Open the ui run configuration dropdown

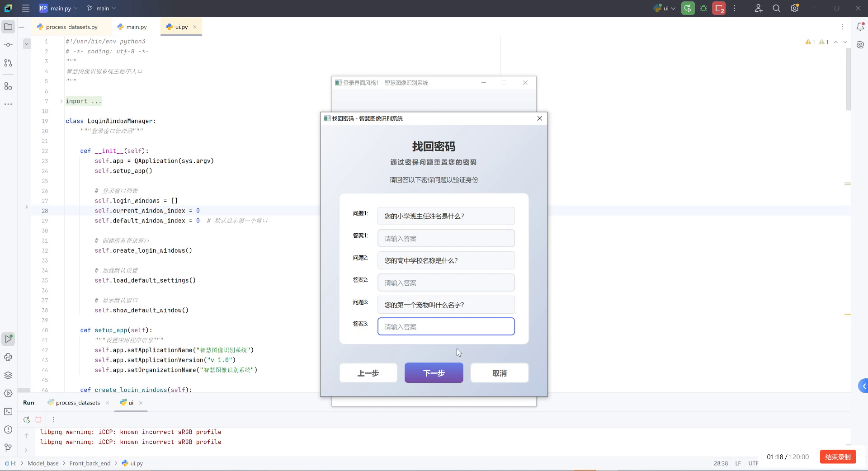tap(665, 8)
